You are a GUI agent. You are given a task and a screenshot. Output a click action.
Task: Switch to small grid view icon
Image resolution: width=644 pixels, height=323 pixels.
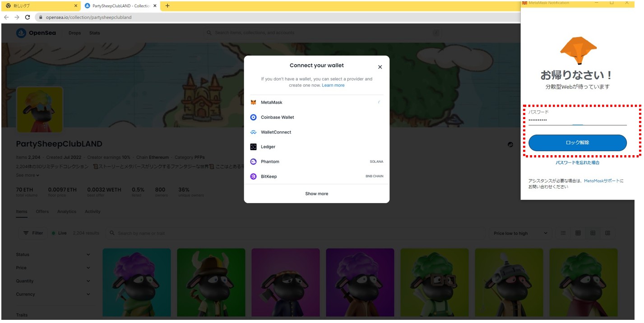(x=578, y=233)
